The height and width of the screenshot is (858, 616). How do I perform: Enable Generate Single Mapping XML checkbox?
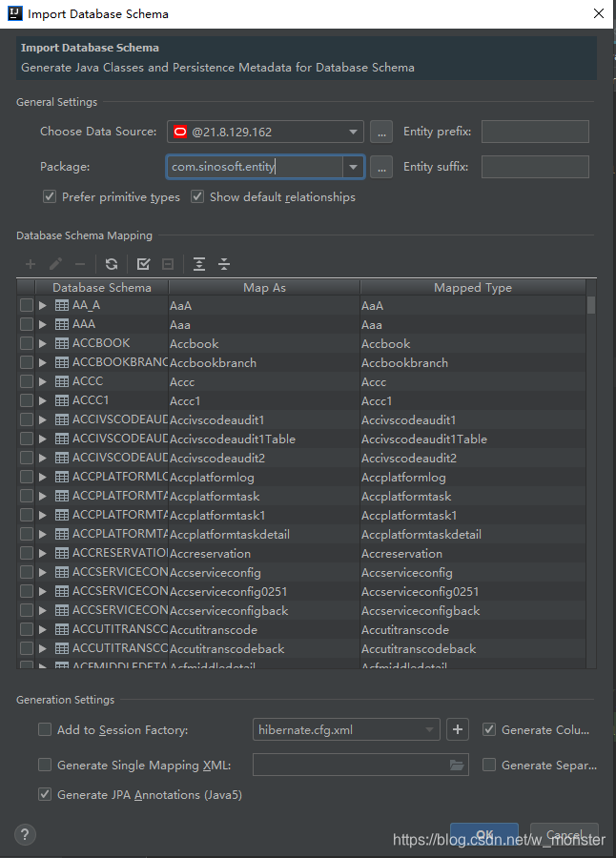tap(45, 765)
